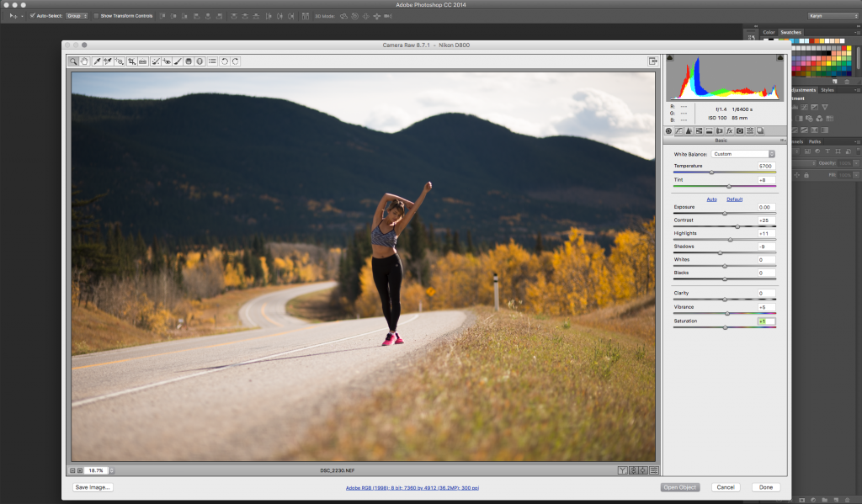This screenshot has width=862, height=504.
Task: Select the Graduated Filter tool
Action: (x=189, y=61)
